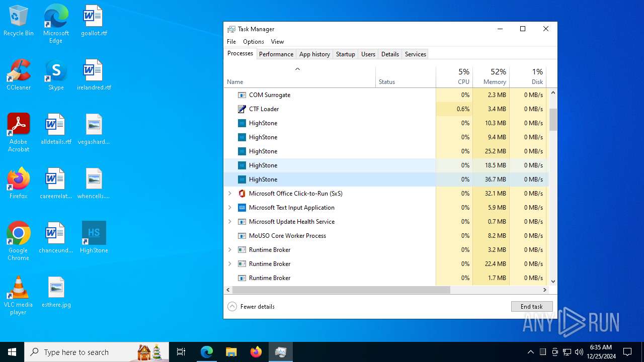Screen dimensions: 644x362
Task: Select the CTF Loader process row
Action: 386,109
